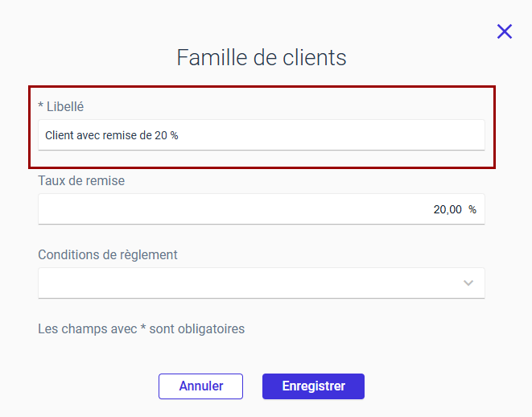Click the Famille de clients heading
This screenshot has width=532, height=417.
coord(262,58)
